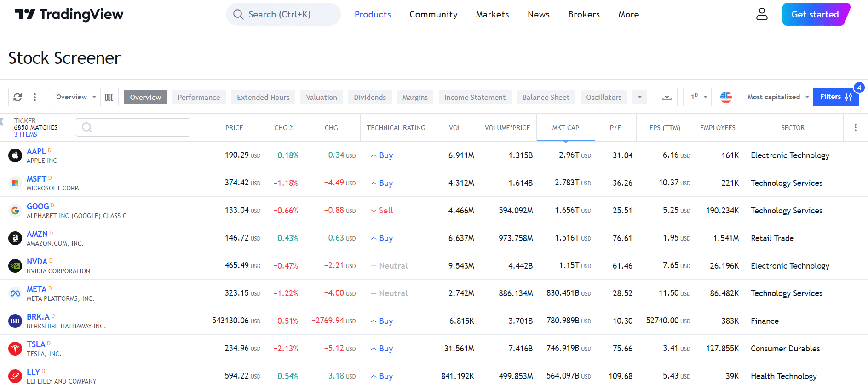Click the Apple logo icon

(15, 155)
